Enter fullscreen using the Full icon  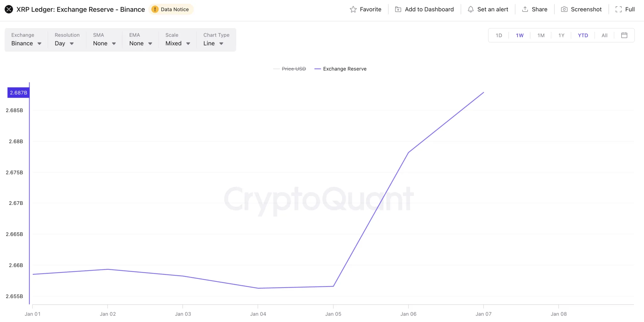[x=619, y=9]
